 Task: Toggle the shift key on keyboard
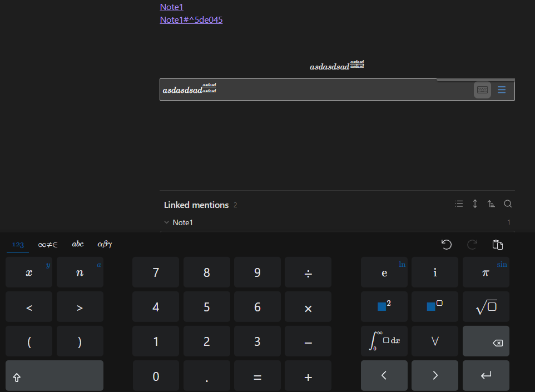(x=54, y=376)
